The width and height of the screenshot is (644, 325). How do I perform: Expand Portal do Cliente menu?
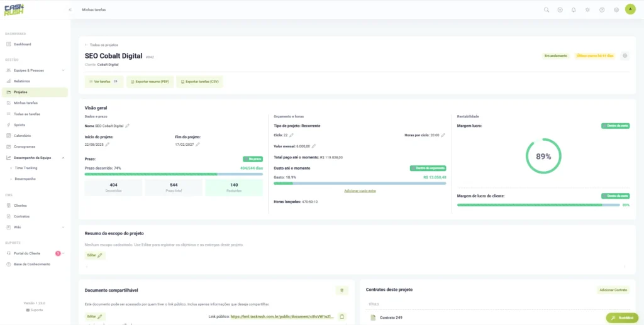[35, 253]
